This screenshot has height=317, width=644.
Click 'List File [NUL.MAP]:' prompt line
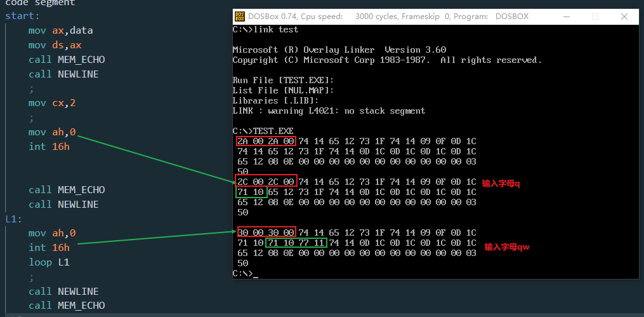(x=283, y=90)
